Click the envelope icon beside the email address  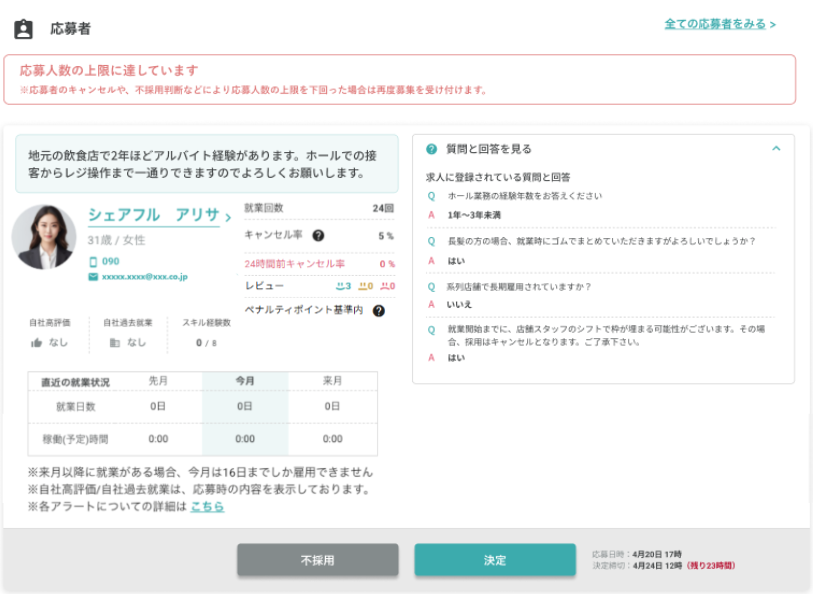(x=93, y=276)
